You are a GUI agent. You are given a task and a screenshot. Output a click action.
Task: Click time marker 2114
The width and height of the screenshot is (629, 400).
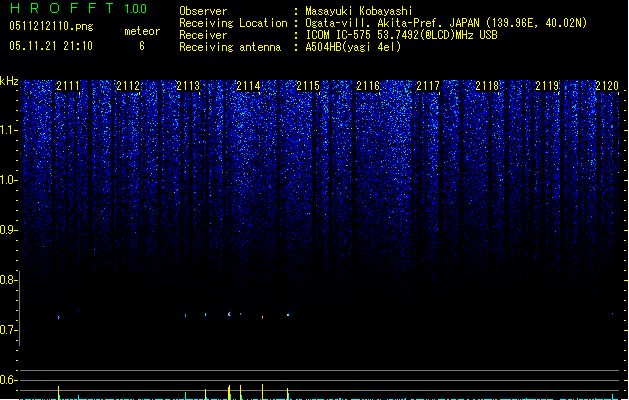click(248, 85)
